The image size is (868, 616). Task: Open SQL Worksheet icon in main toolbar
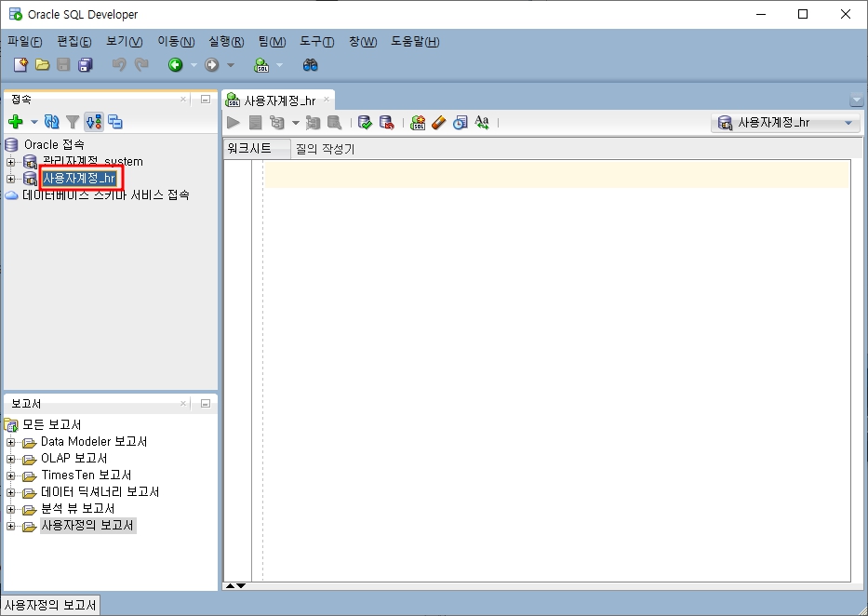[x=261, y=65]
